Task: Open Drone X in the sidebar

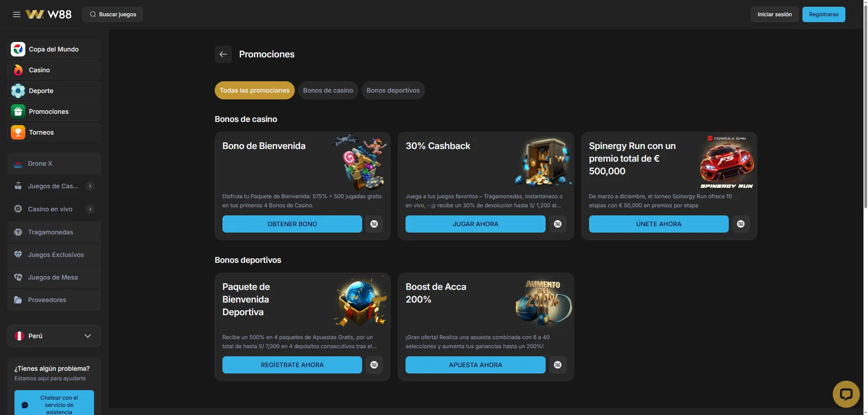Action: [54, 163]
